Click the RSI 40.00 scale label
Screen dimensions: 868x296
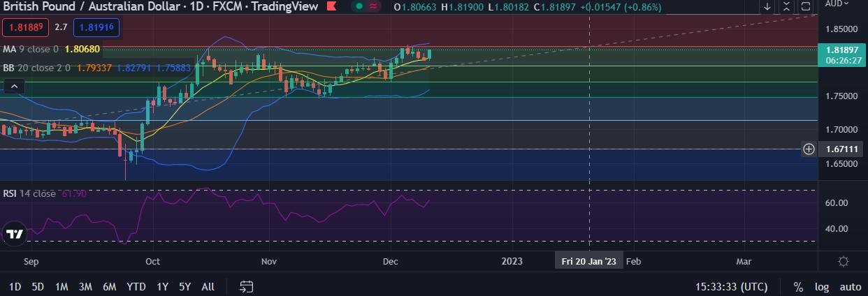pos(837,228)
